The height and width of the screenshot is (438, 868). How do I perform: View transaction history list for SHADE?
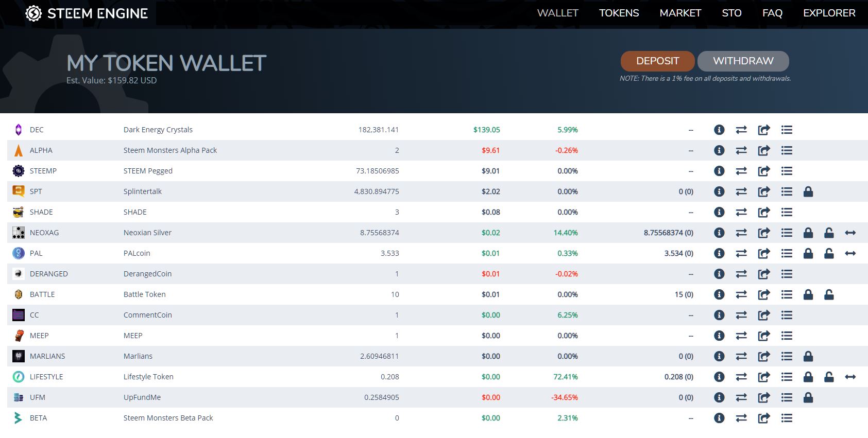click(786, 212)
